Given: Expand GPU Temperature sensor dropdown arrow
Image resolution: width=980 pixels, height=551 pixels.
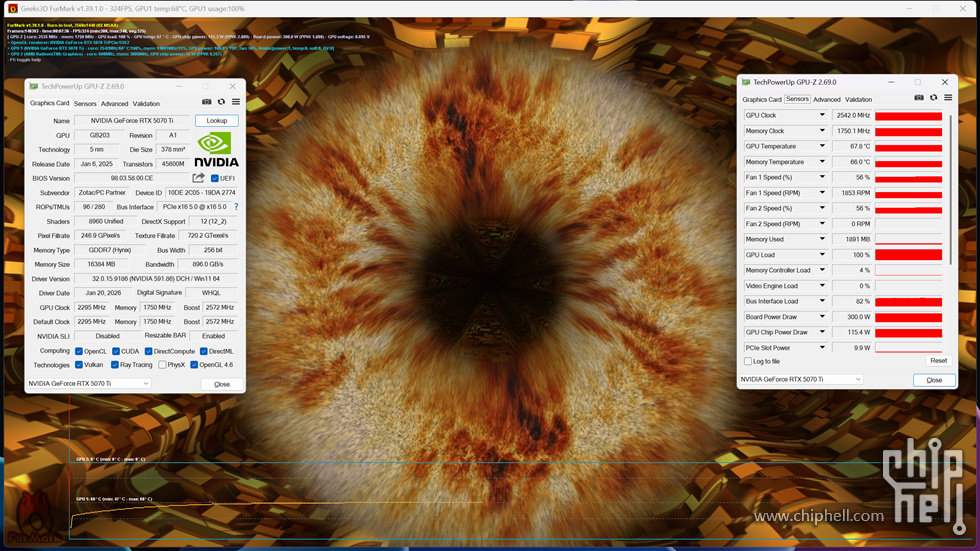Looking at the screenshot, I should point(823,146).
